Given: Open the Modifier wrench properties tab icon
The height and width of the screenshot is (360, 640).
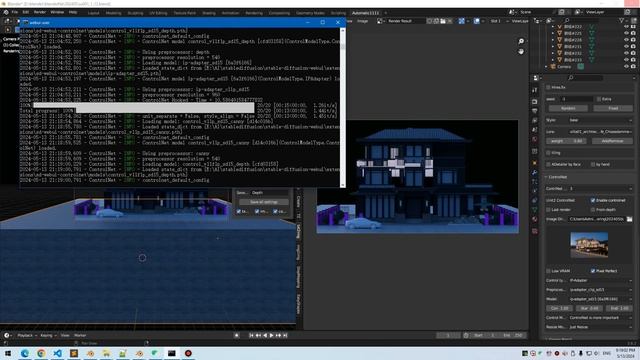Looking at the screenshot, I should pos(535,172).
